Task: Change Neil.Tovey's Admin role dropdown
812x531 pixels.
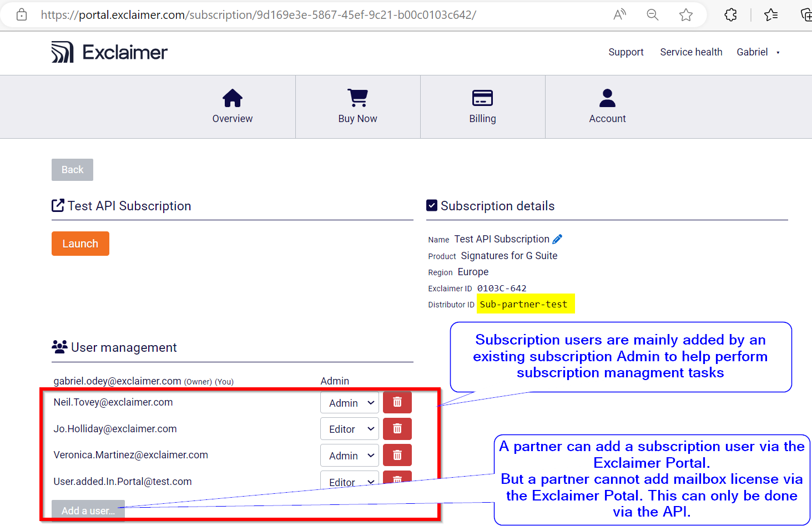Action: (x=349, y=402)
